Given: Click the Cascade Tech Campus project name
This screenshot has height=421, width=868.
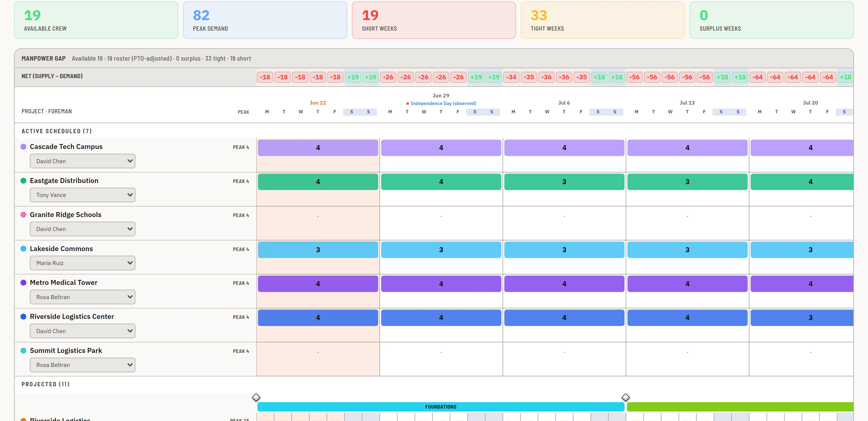Looking at the screenshot, I should pos(66,147).
